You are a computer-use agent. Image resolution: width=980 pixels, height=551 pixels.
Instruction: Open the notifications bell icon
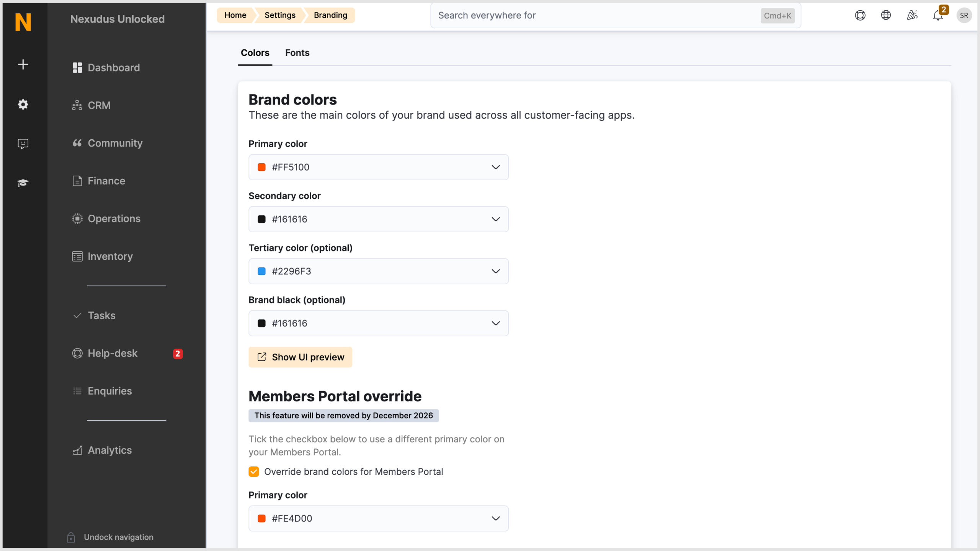[938, 16]
